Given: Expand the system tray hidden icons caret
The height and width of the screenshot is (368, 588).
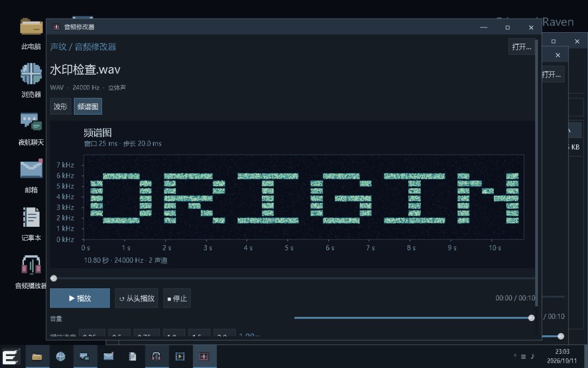Looking at the screenshot, I should pyautogui.click(x=515, y=356).
